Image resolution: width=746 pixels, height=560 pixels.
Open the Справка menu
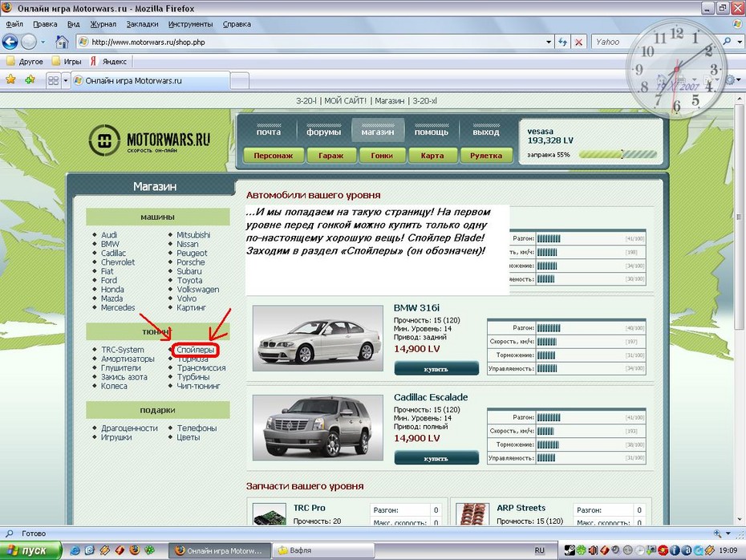click(237, 24)
